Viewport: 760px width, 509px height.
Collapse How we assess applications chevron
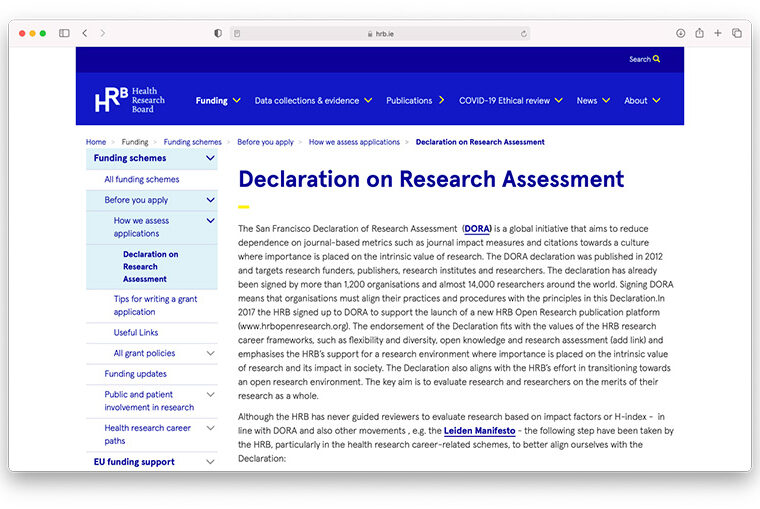coord(210,221)
